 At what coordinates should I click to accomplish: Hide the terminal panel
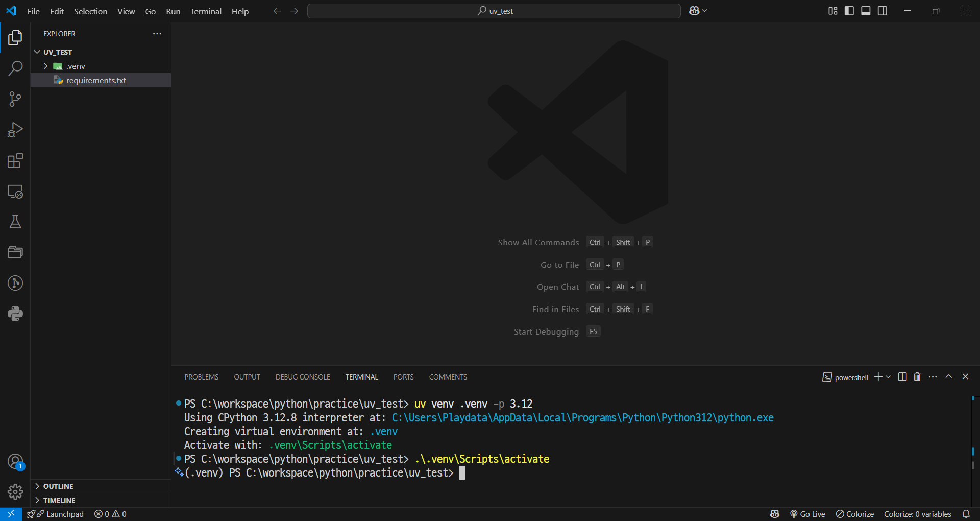pyautogui.click(x=965, y=376)
